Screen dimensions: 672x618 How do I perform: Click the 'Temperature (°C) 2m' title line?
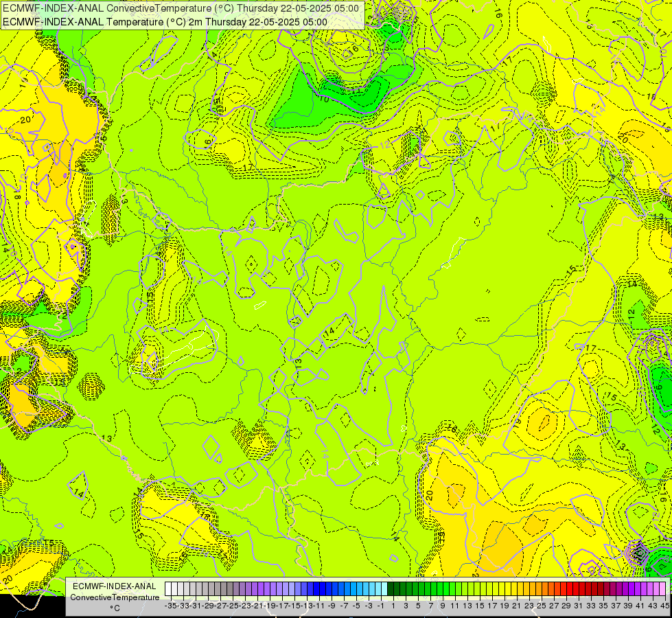click(165, 22)
